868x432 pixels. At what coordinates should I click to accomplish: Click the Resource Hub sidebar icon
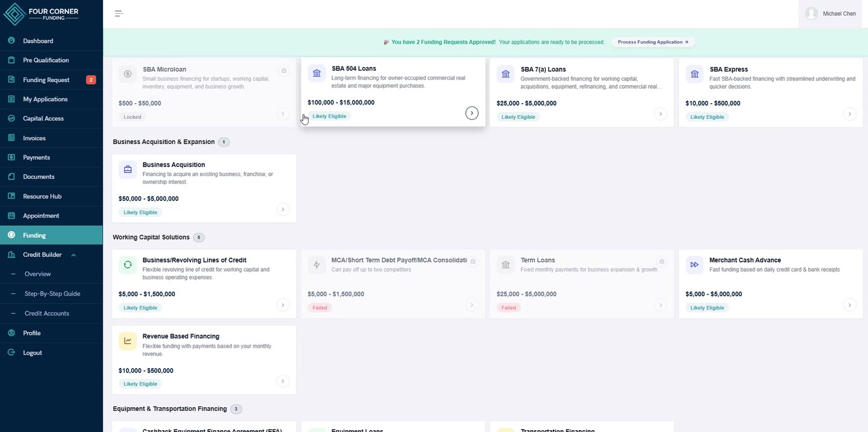[11, 196]
